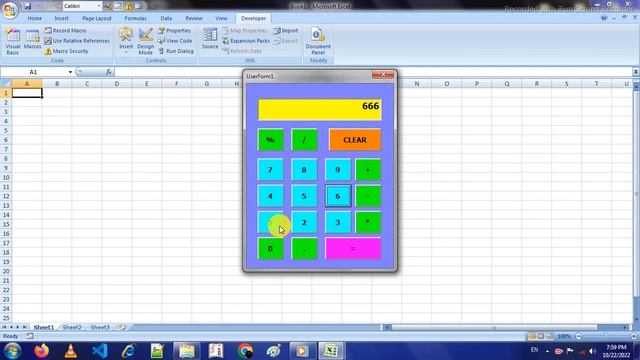Click the 4 key on calculator
The width and height of the screenshot is (640, 360).
(x=270, y=196)
